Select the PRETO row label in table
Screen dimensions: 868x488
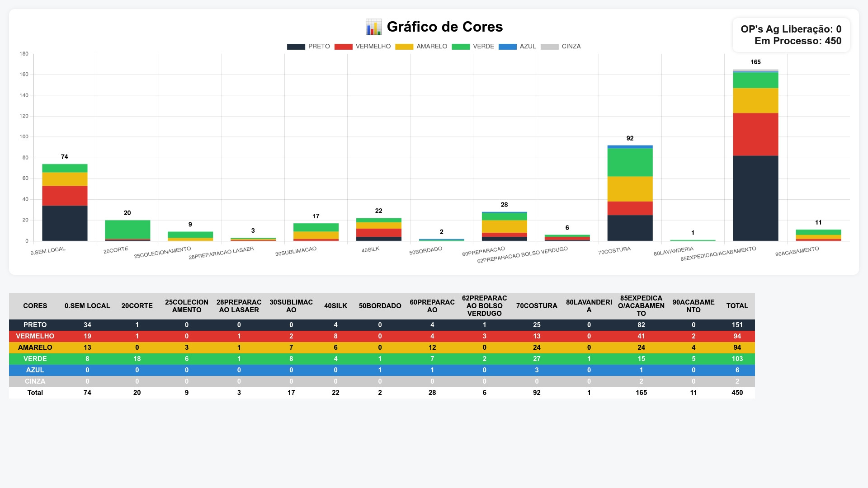pos(35,325)
